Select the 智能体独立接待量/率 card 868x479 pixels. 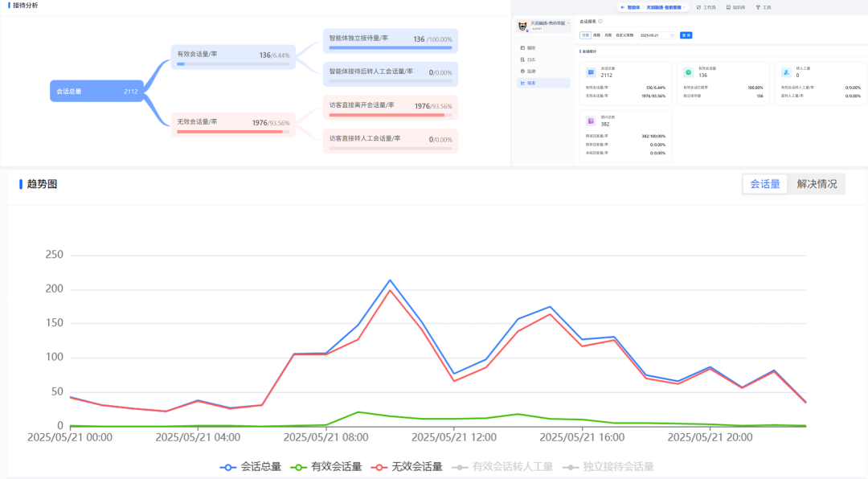(391, 41)
